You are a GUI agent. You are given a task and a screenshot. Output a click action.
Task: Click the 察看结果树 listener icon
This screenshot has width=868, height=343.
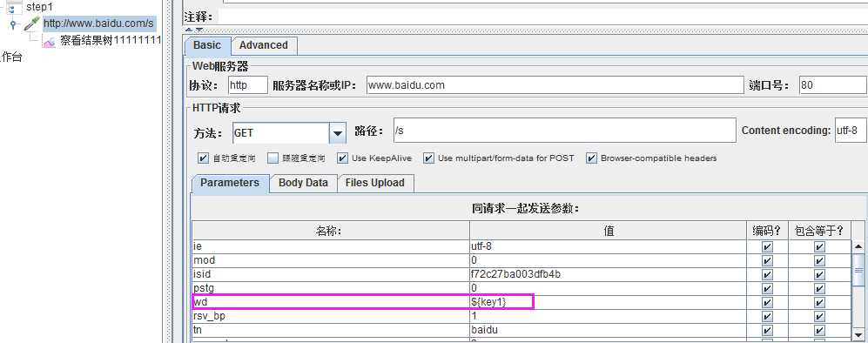coord(50,41)
